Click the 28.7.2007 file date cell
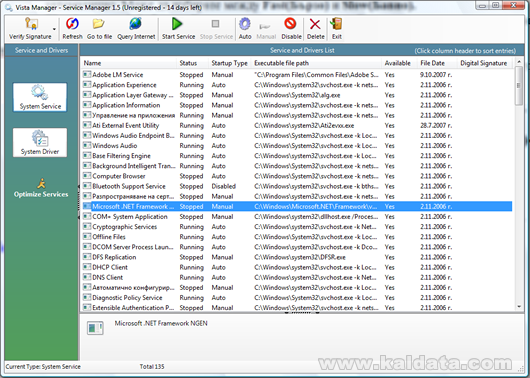Viewport: 530px width, 378px height. (x=436, y=125)
